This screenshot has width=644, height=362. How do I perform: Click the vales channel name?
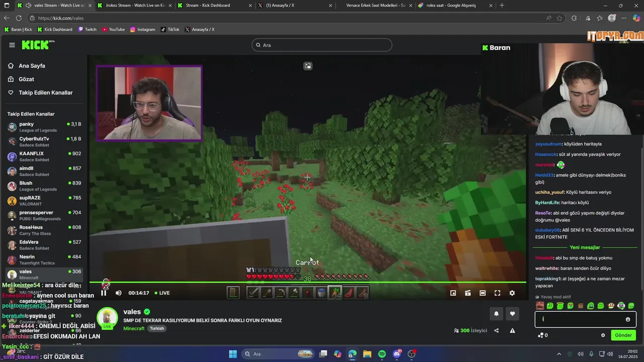[x=132, y=312]
